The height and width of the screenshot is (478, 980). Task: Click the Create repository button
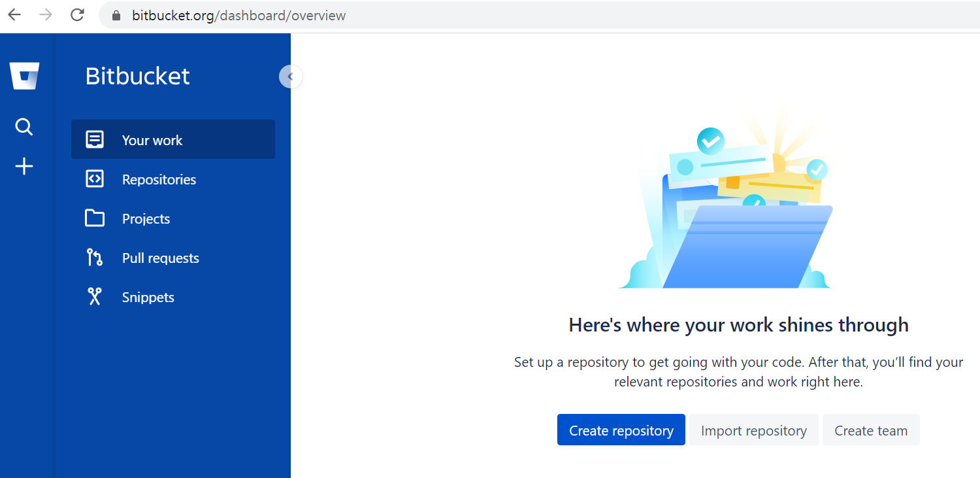click(621, 430)
